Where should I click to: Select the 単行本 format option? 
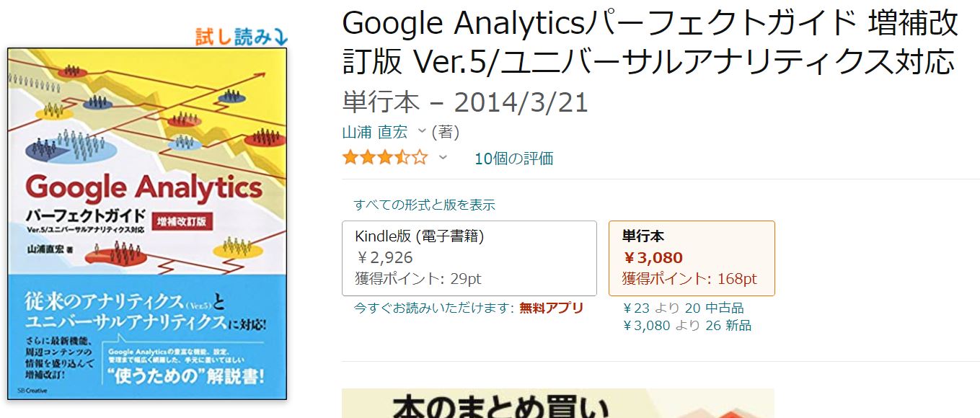click(x=691, y=258)
